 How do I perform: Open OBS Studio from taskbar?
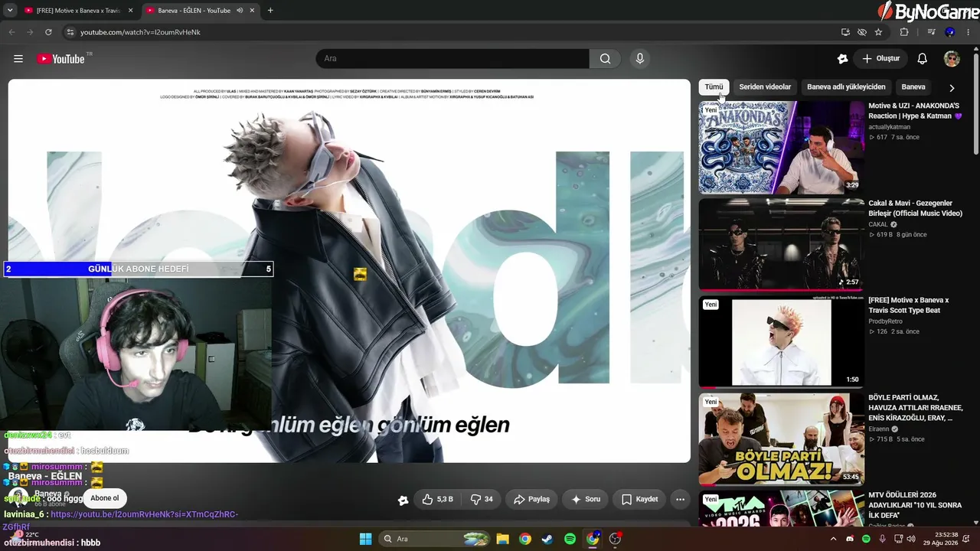(615, 539)
